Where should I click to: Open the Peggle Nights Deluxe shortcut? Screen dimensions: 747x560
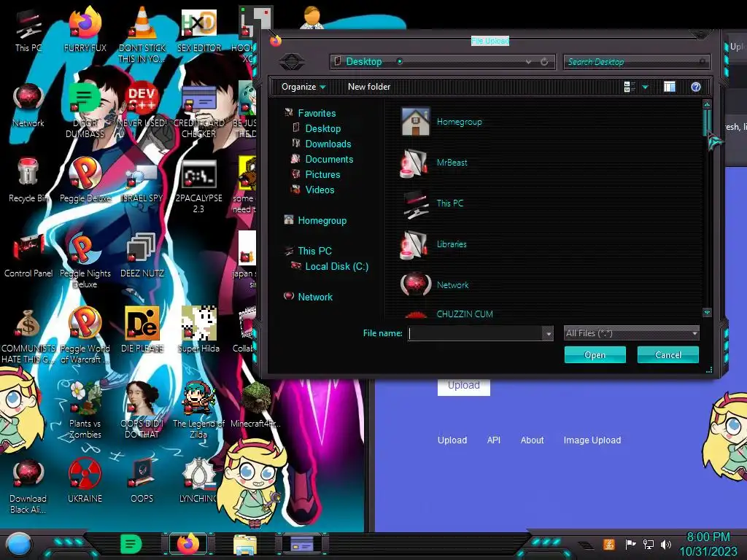(85, 260)
